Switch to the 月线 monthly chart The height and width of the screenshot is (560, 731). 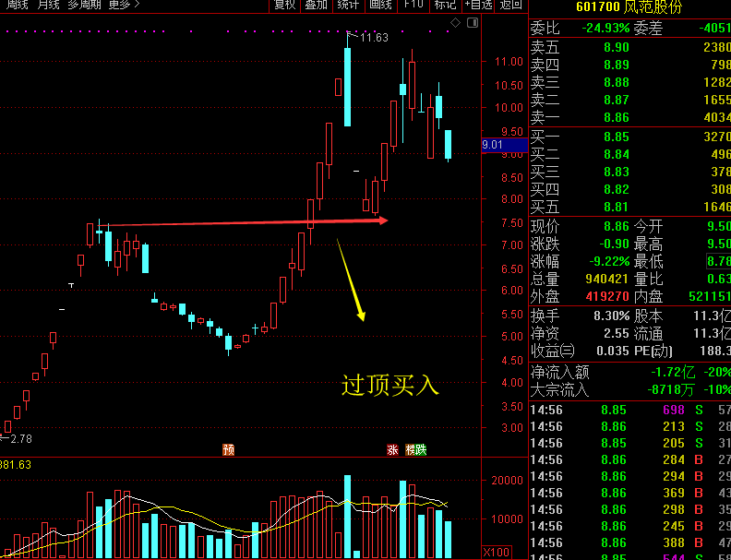(x=48, y=5)
